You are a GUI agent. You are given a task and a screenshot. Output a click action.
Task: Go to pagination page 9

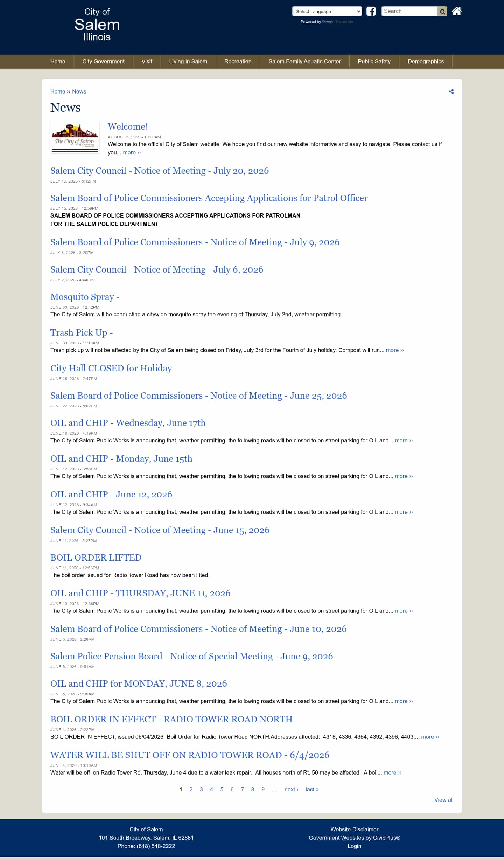coord(263,789)
